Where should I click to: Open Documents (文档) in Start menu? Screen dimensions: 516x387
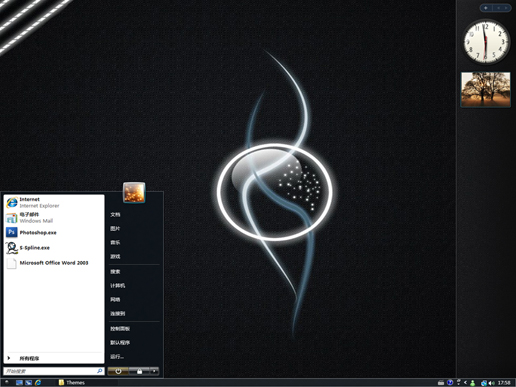[x=115, y=215]
